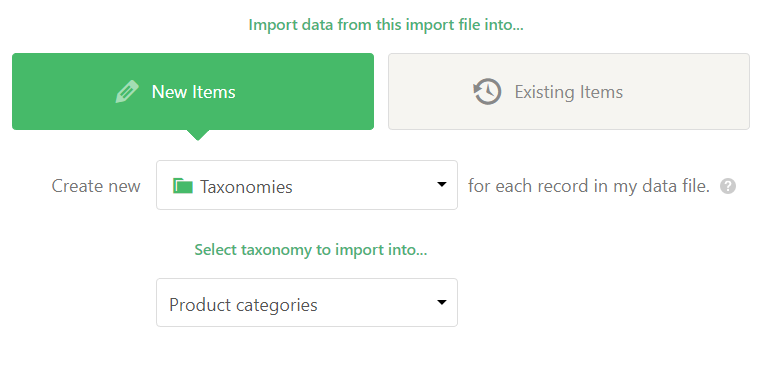The width and height of the screenshot is (773, 371).
Task: Click the gray question mark help icon
Action: click(x=728, y=186)
